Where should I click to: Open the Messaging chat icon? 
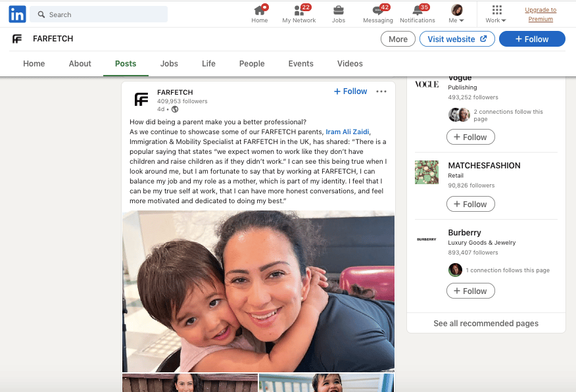point(378,11)
